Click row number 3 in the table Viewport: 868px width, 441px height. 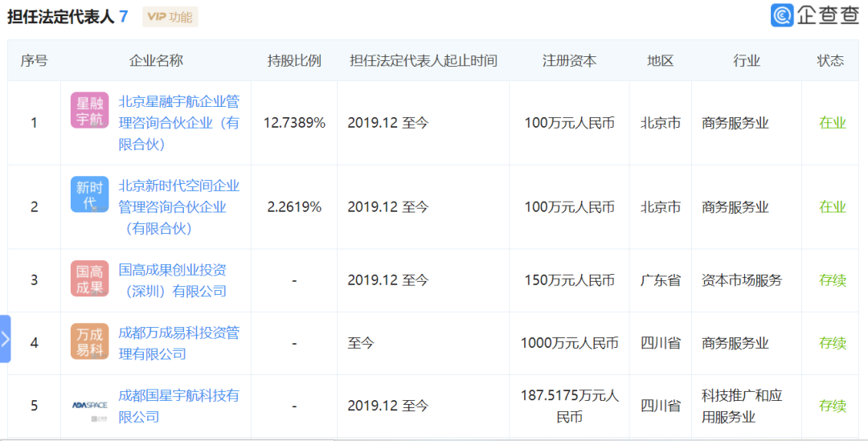[34, 280]
